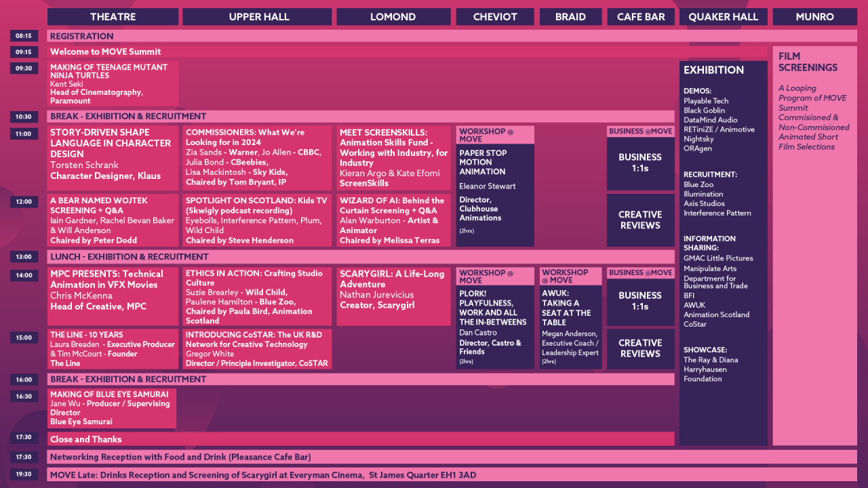The height and width of the screenshot is (488, 868).
Task: Open the Networking Reception row
Action: coord(452,457)
